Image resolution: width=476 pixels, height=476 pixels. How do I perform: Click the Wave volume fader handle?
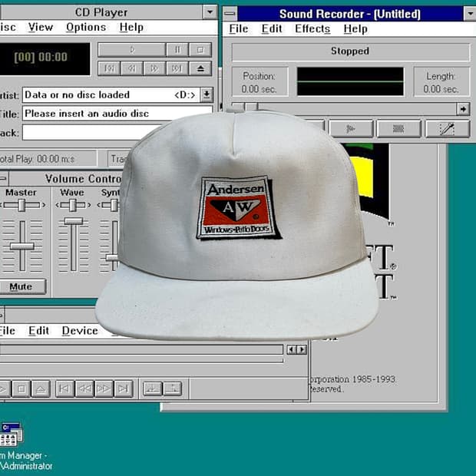click(74, 221)
